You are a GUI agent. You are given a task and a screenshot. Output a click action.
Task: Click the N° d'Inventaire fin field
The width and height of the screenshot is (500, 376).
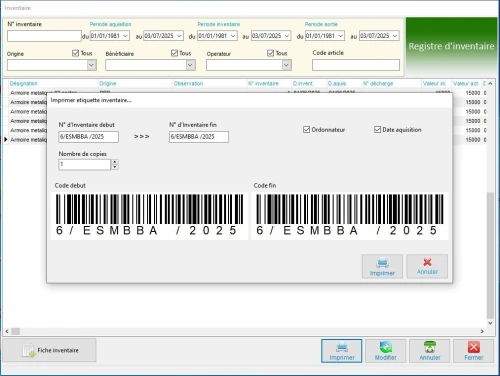(199, 137)
